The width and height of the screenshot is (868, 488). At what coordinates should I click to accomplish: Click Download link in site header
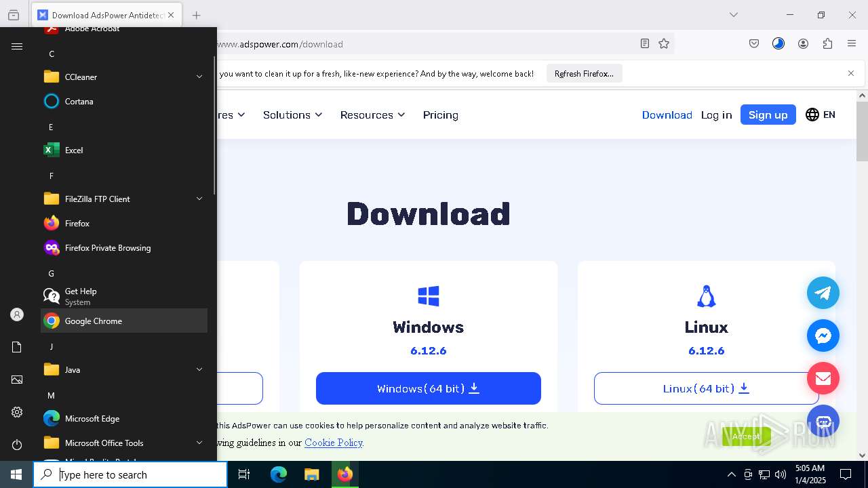(667, 115)
